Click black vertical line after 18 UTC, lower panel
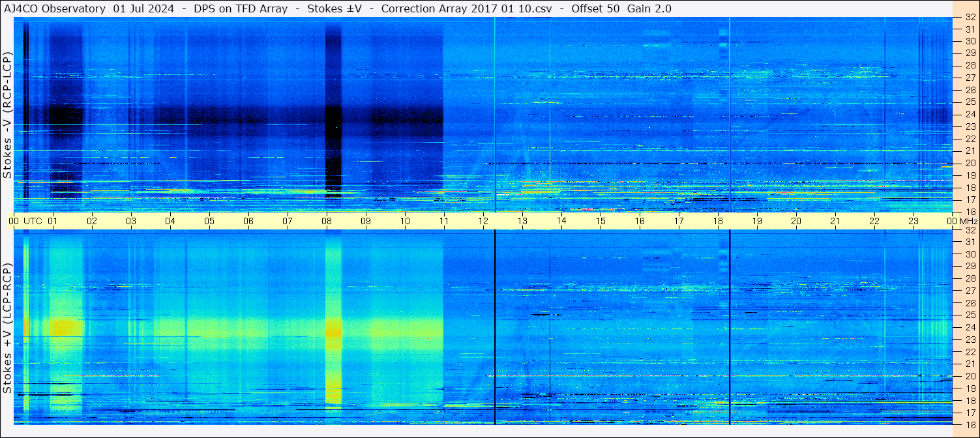Image resolution: width=980 pixels, height=438 pixels. pos(730,327)
